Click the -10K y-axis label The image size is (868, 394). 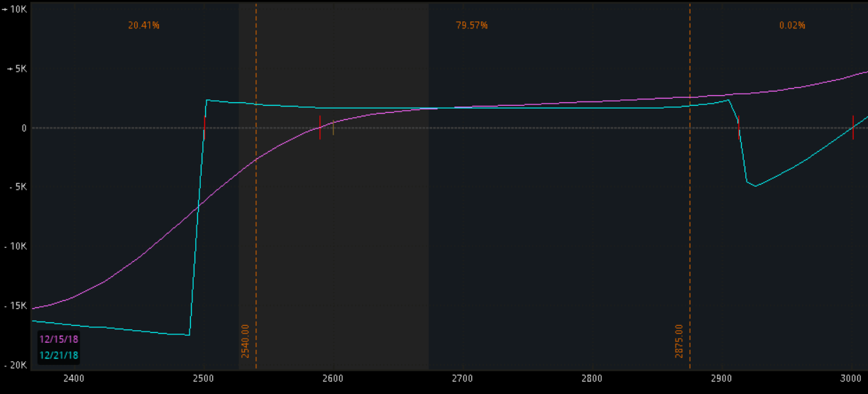(x=17, y=246)
